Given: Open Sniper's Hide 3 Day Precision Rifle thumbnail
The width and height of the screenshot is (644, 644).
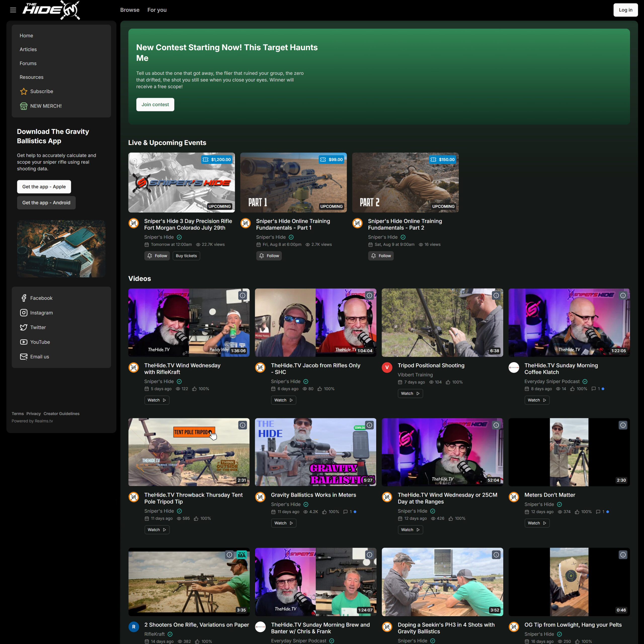Looking at the screenshot, I should [182, 183].
